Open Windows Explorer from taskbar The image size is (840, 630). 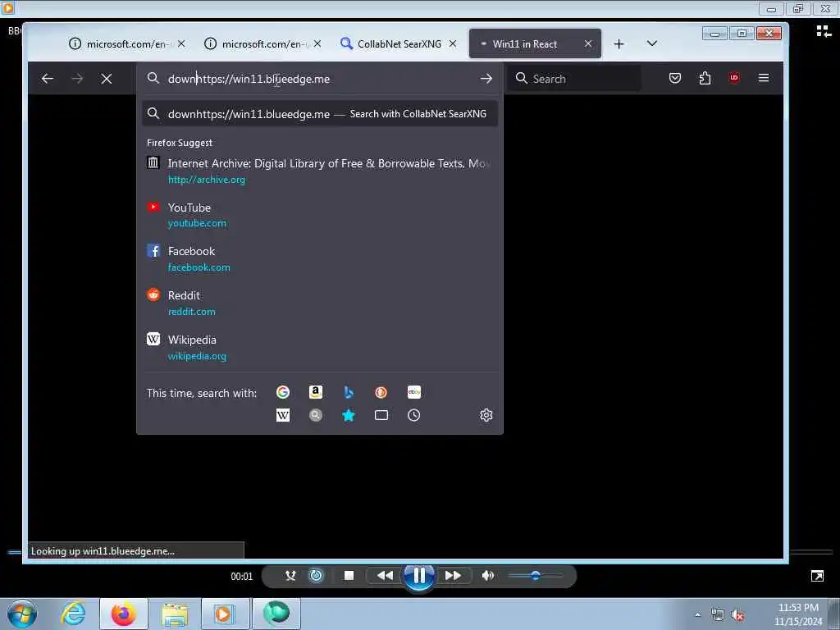tap(175, 614)
